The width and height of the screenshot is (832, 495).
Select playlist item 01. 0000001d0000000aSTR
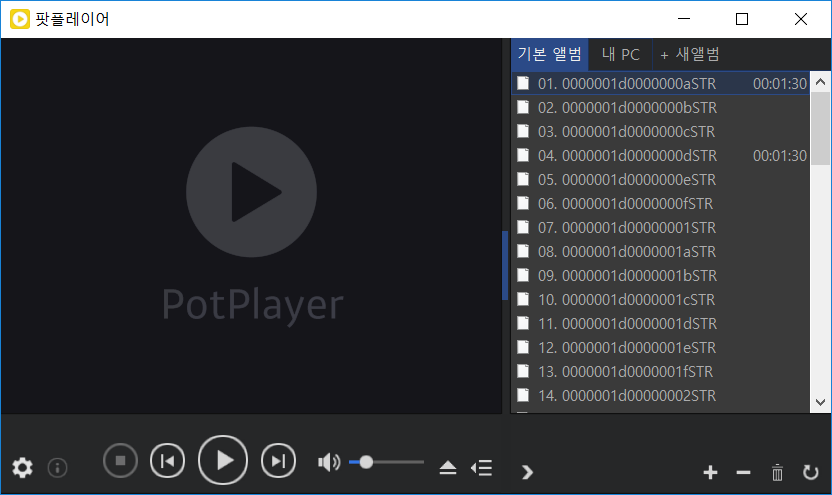661,83
